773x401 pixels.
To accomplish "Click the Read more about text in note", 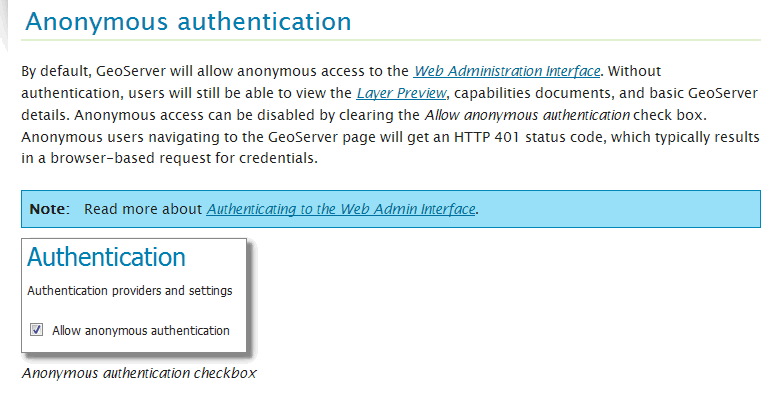I will pos(143,209).
